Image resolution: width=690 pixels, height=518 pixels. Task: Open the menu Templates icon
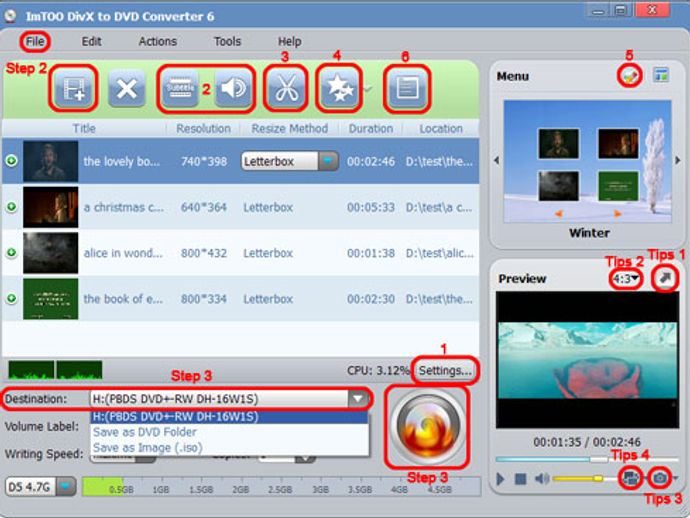pos(661,75)
